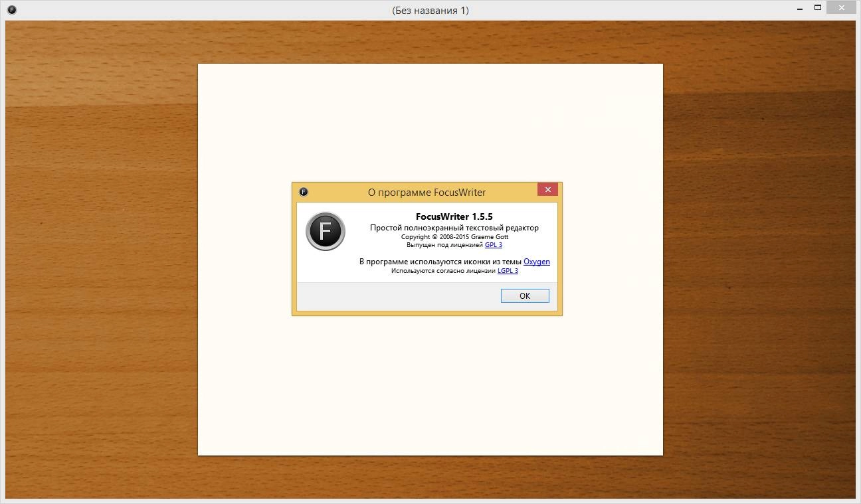
Task: Open the GPL 3 license link
Action: click(x=494, y=245)
